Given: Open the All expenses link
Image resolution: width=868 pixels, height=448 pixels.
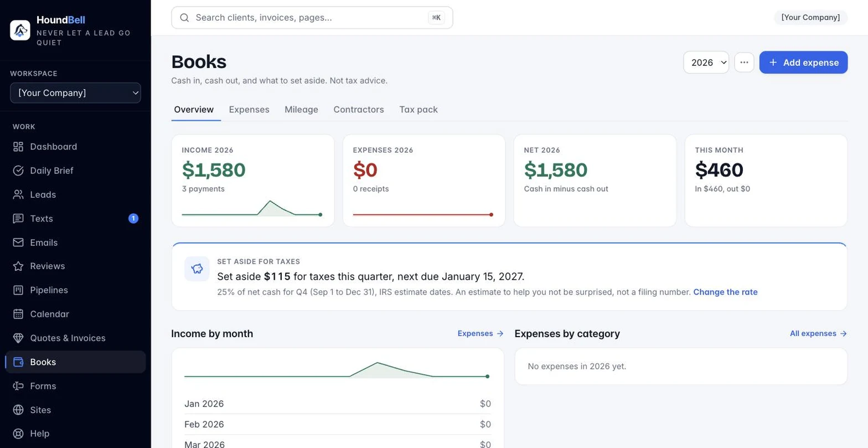Looking at the screenshot, I should point(818,333).
